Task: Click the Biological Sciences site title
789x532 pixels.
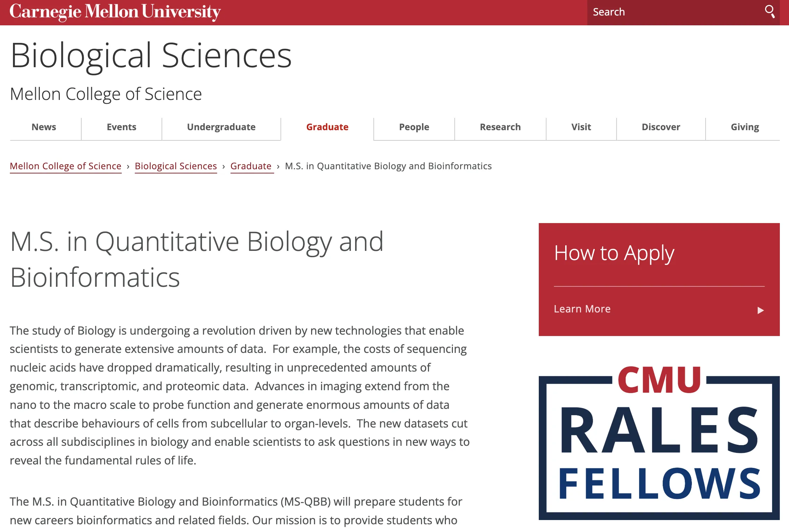Action: (151, 55)
